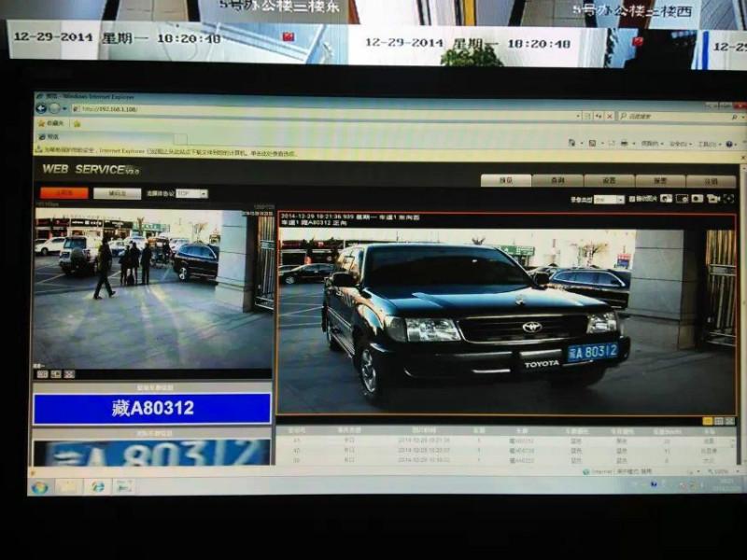Select the open browser tab
The height and width of the screenshot is (560, 747).
point(105,137)
